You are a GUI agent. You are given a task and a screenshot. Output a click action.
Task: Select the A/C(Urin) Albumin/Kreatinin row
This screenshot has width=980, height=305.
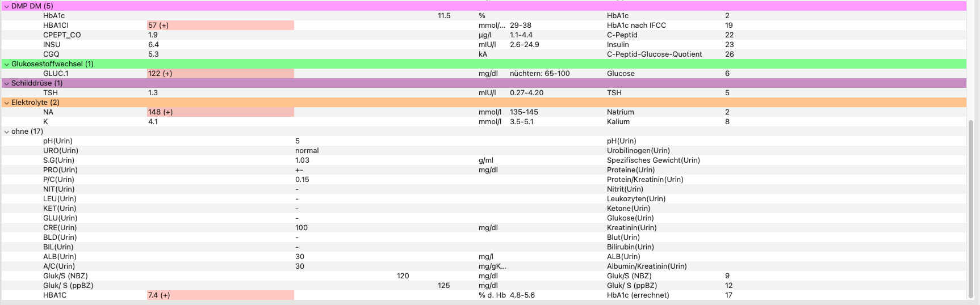(x=483, y=266)
